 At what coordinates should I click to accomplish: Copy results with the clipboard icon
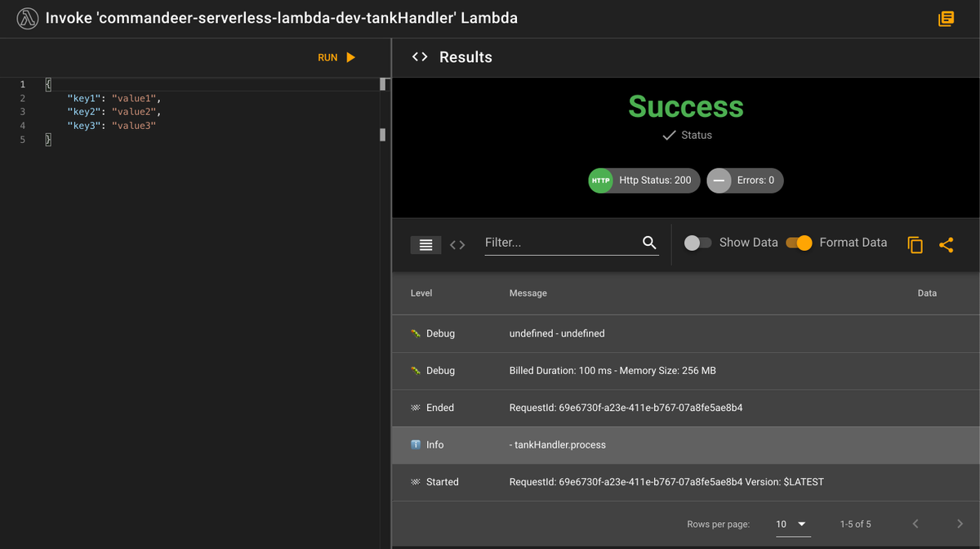[x=915, y=244]
